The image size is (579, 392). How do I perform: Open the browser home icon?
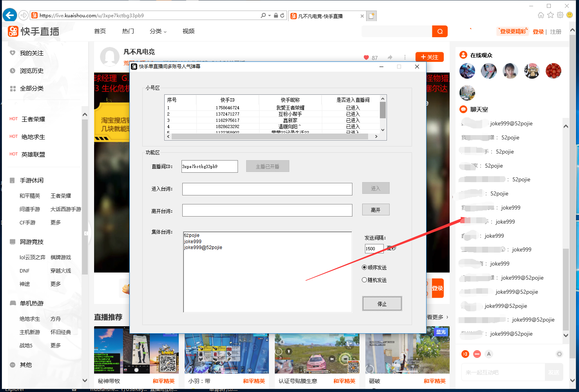tap(541, 15)
